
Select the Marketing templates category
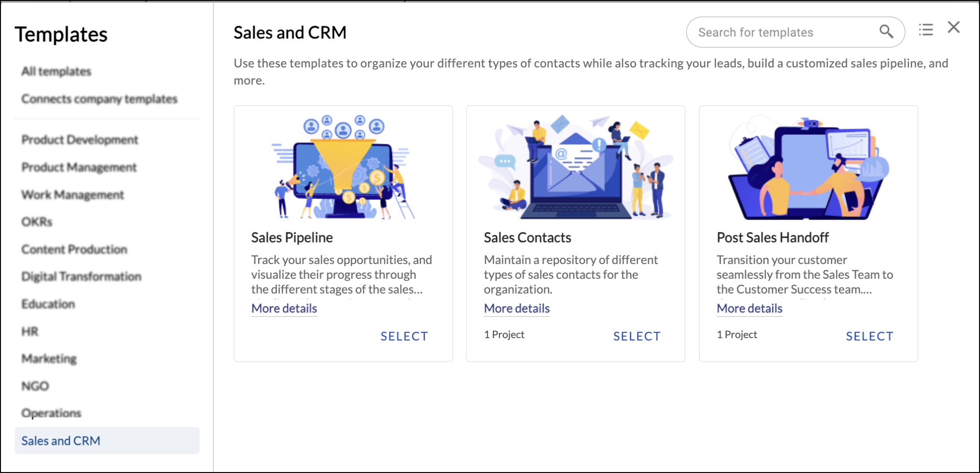pos(48,358)
